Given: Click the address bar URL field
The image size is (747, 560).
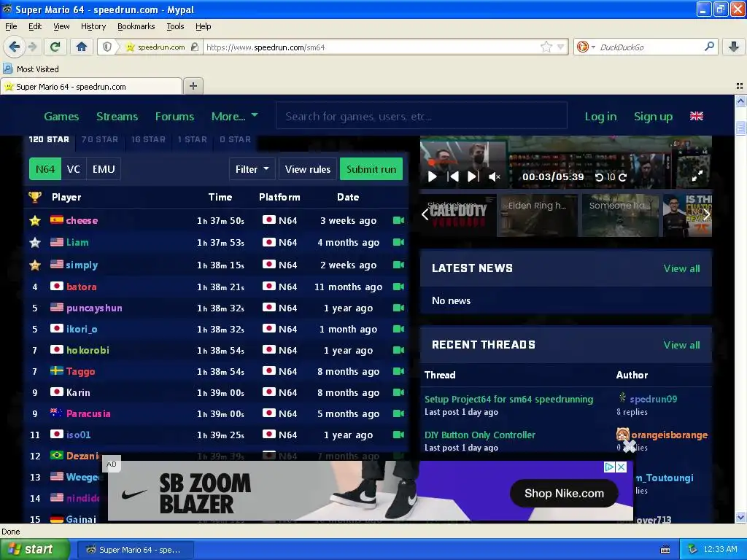Looking at the screenshot, I should coord(371,47).
